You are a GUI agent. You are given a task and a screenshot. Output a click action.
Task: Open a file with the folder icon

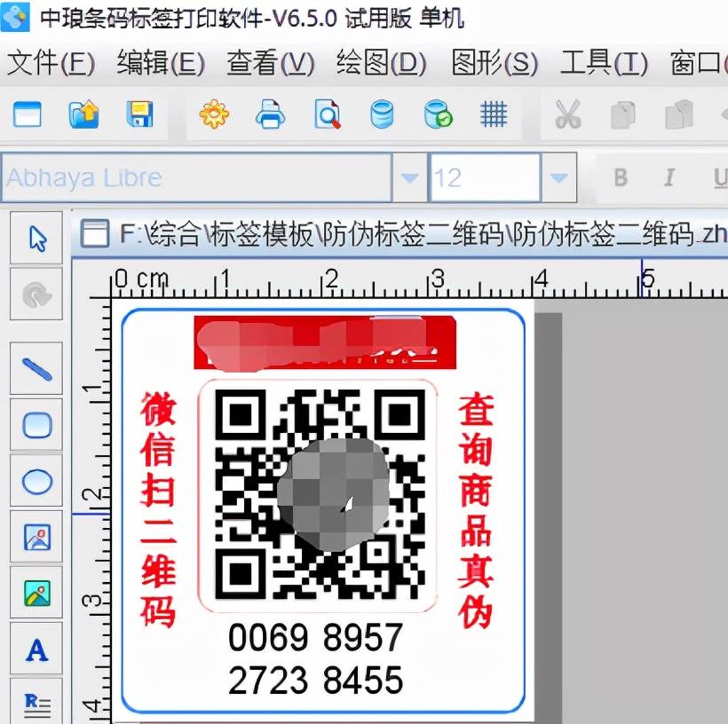point(84,114)
